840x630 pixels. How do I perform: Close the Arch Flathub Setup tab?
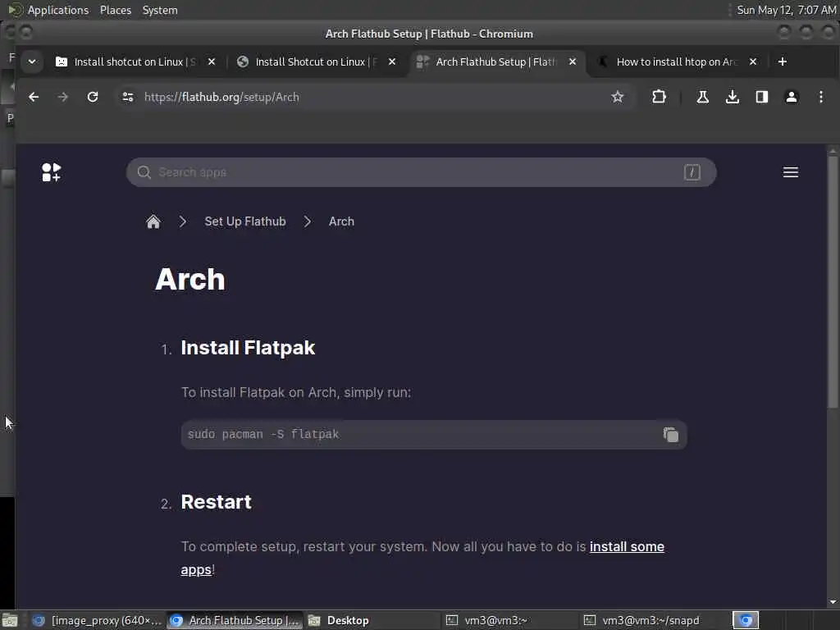click(572, 62)
